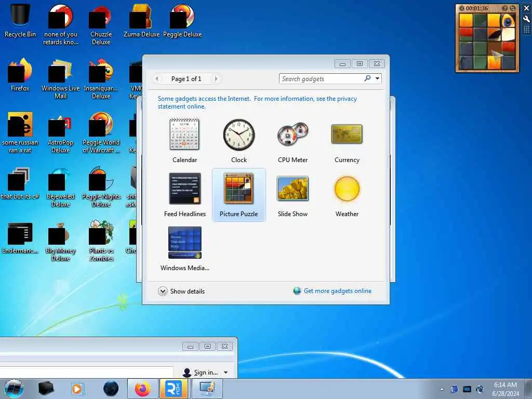The image size is (532, 399).
Task: Open the dark globe taskbar icon
Action: [111, 389]
